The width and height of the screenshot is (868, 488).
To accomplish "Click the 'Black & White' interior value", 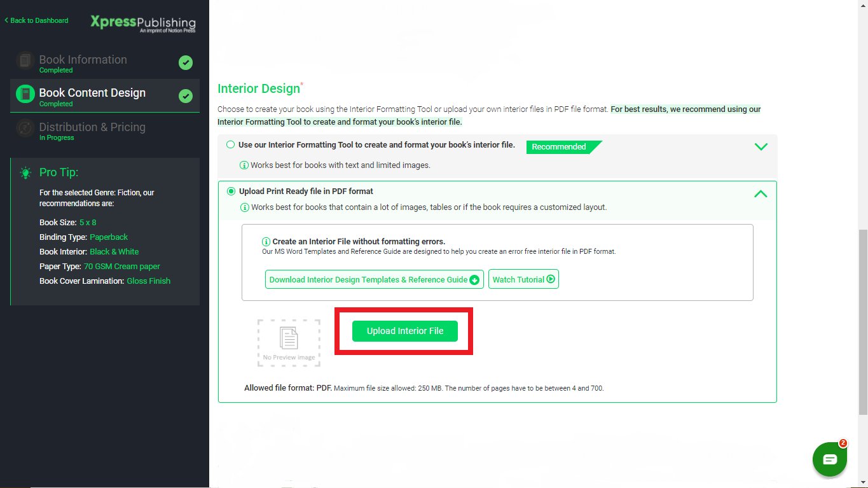I will tap(114, 252).
